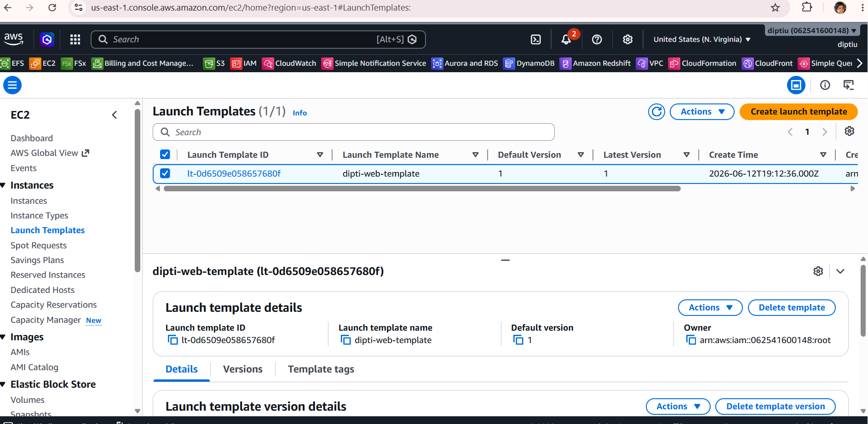Open the notifications bell

[566, 40]
